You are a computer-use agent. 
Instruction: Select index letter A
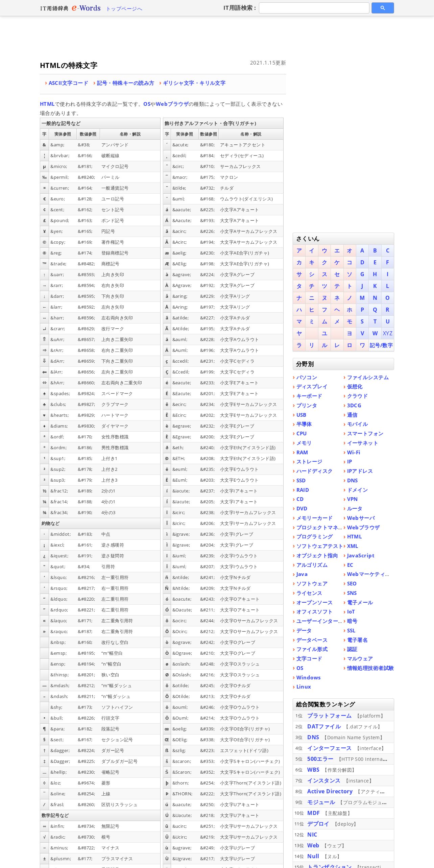pyautogui.click(x=362, y=250)
